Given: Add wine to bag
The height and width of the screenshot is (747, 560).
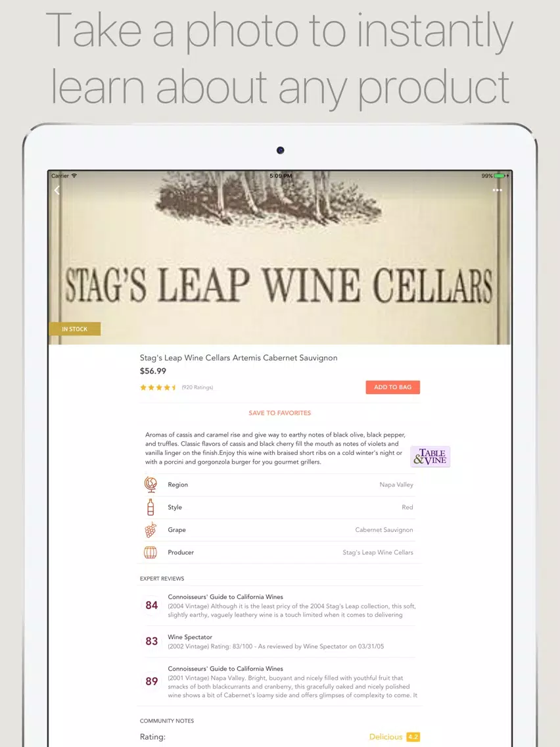Looking at the screenshot, I should (393, 387).
